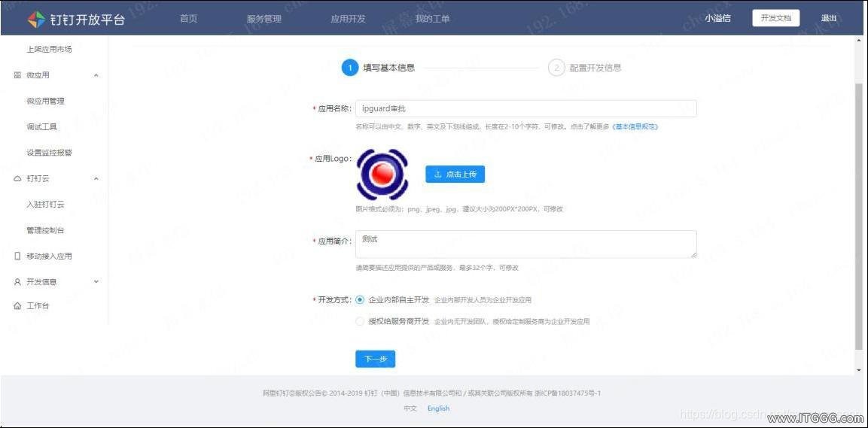
Task: Switch language to 中文 in footer
Action: click(410, 408)
